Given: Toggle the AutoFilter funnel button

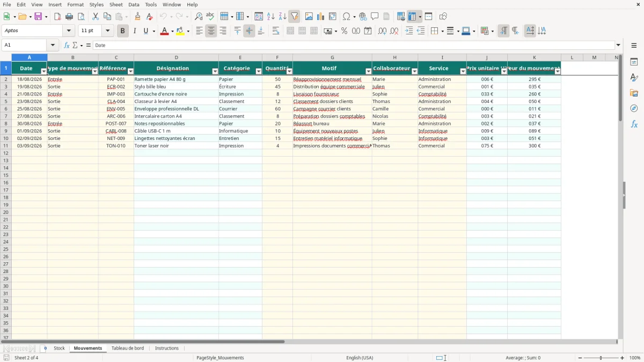Looking at the screenshot, I should (295, 17).
